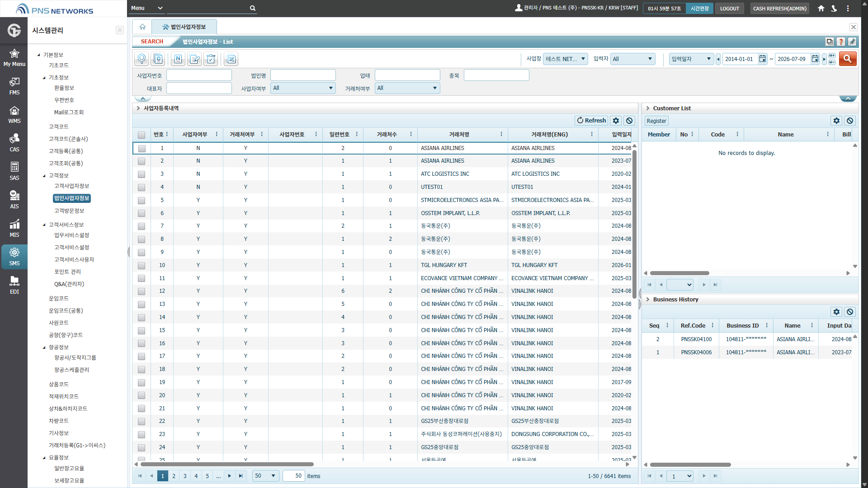Tick checkbox for row 1 ASIANA AIRLINES
Screen dimensions: 868x488
[142, 148]
